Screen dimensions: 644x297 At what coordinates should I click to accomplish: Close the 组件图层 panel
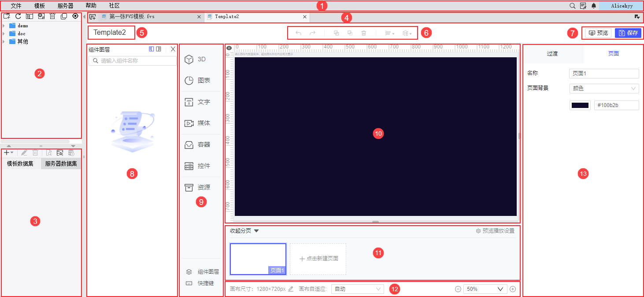tap(173, 49)
